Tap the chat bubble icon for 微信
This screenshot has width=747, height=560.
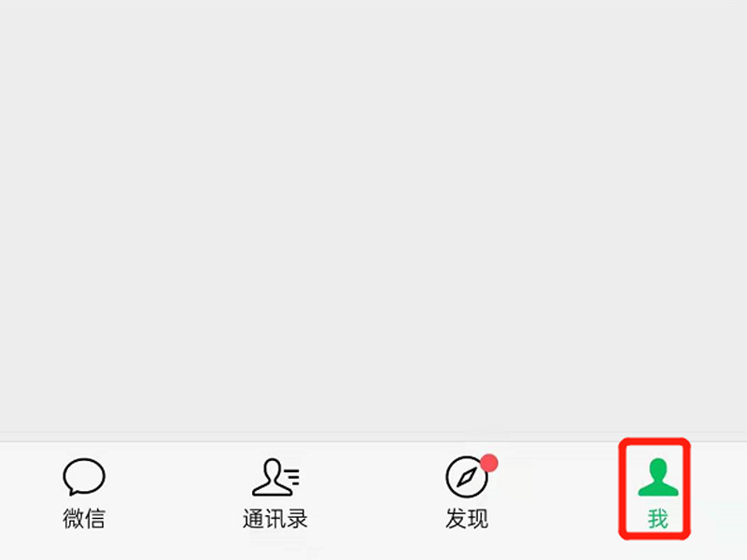pyautogui.click(x=84, y=477)
